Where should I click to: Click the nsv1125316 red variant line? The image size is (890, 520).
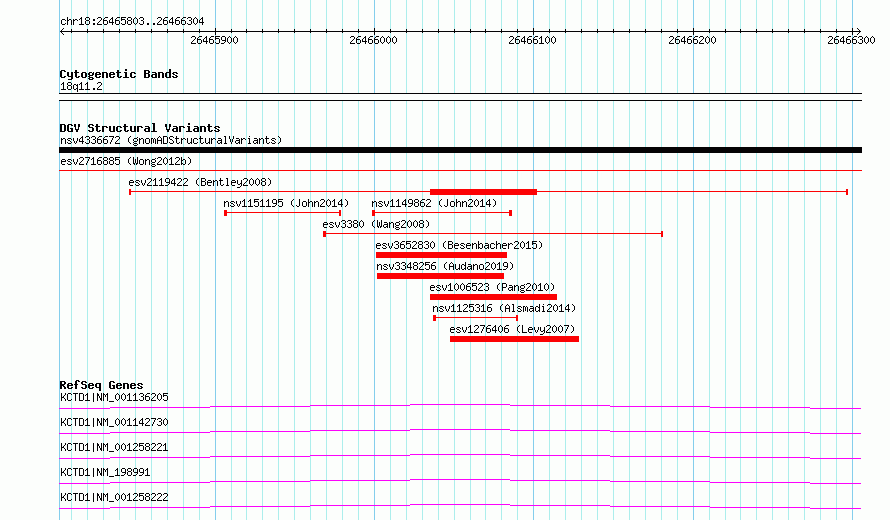click(x=476, y=318)
